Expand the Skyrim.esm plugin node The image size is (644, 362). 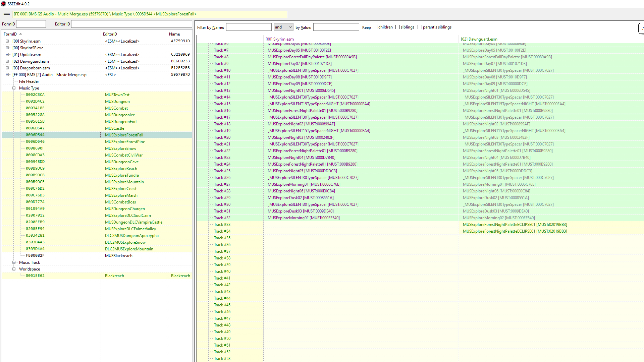coord(7,41)
